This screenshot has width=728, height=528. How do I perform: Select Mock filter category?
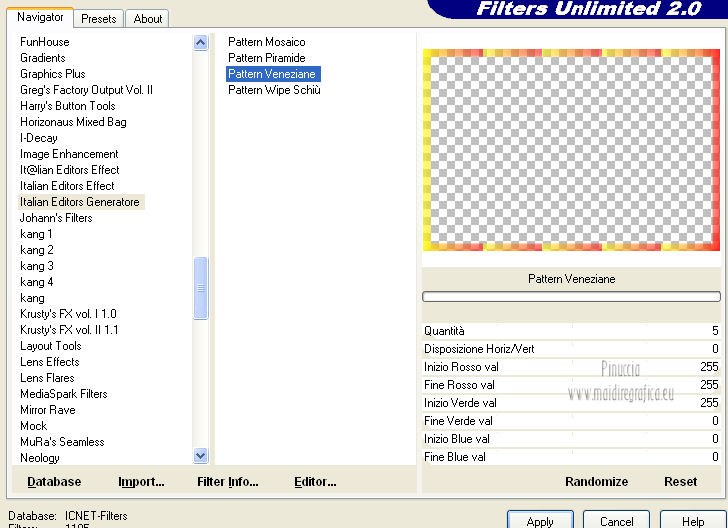(x=33, y=426)
